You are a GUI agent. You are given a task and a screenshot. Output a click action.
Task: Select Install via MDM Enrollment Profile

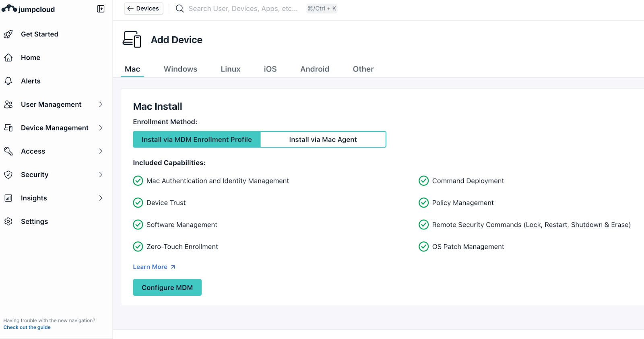coord(196,139)
